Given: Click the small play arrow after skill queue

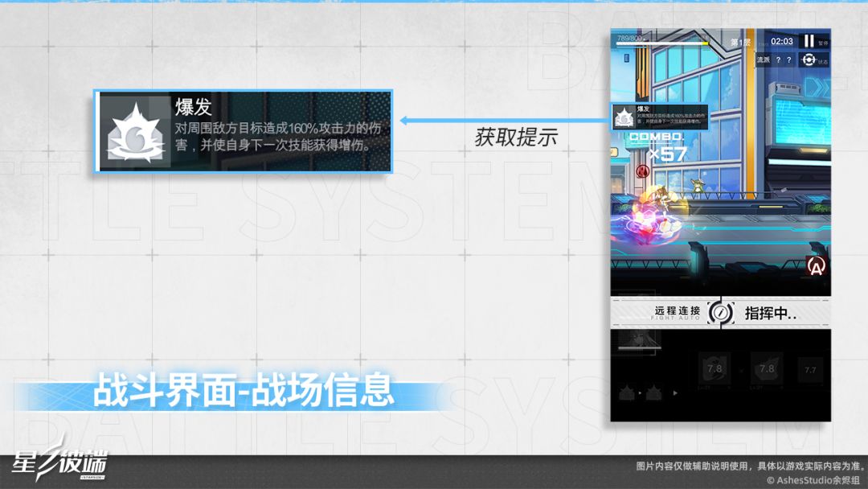Looking at the screenshot, I should pos(675,393).
